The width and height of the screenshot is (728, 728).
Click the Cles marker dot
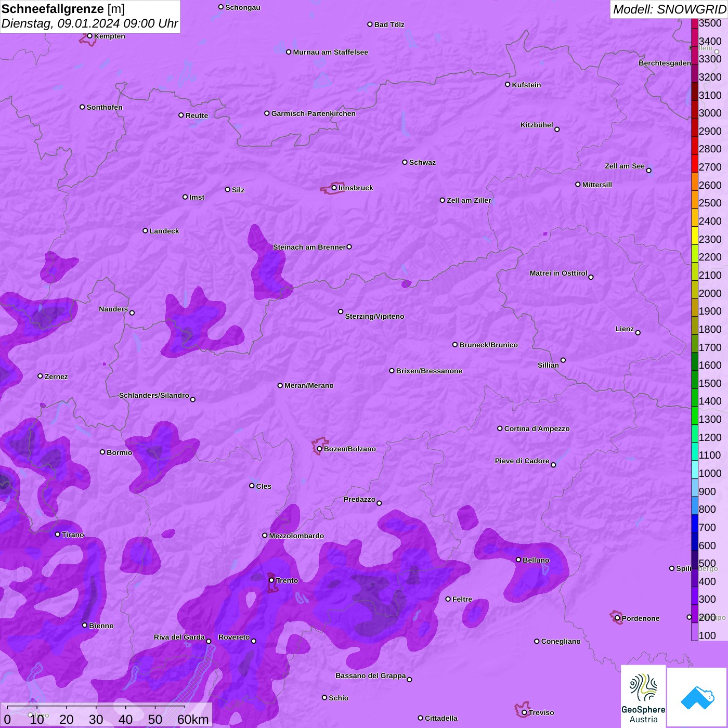tap(252, 486)
